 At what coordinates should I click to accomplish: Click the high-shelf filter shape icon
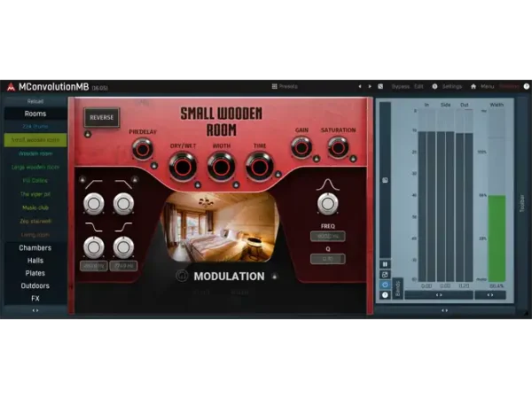click(123, 227)
